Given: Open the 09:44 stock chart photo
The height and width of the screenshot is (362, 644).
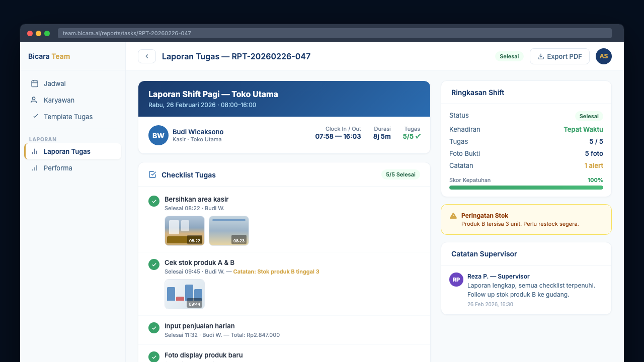Looking at the screenshot, I should pos(185,294).
